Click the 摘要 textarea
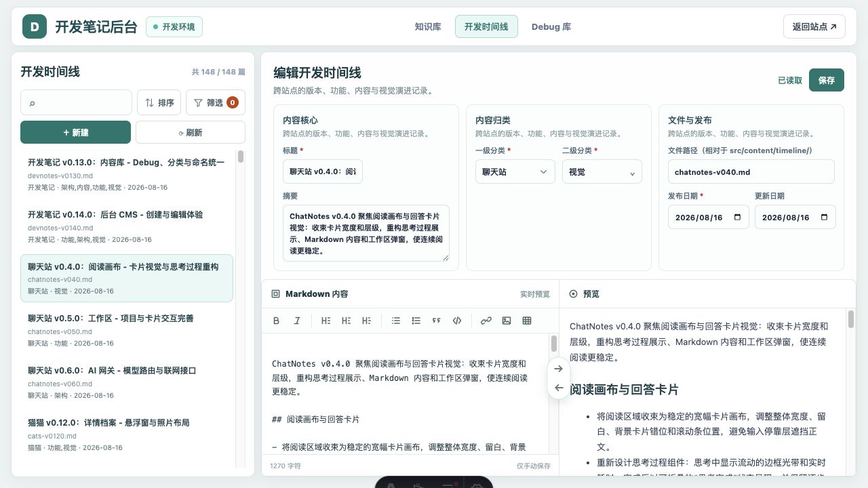The width and height of the screenshot is (868, 488). [x=366, y=232]
